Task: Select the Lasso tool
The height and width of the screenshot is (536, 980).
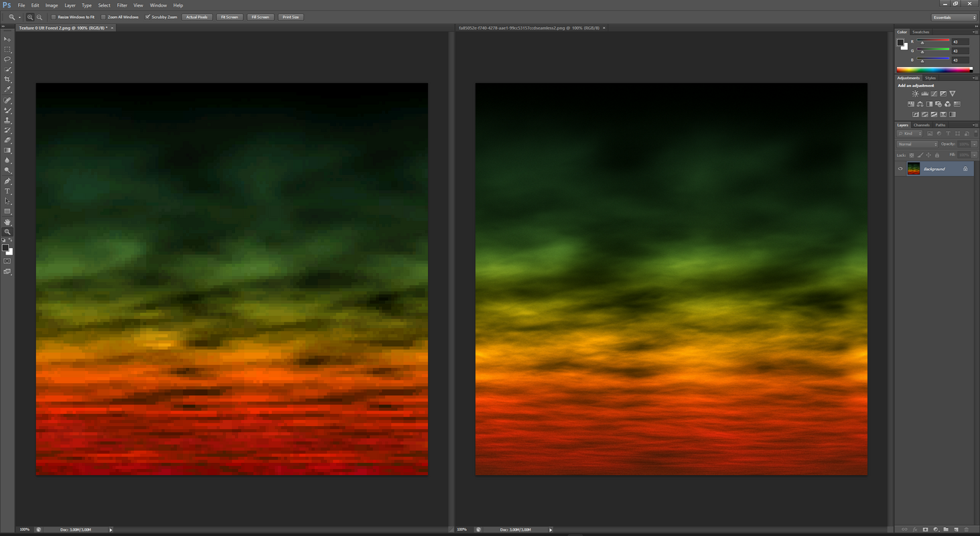Action: click(x=7, y=60)
